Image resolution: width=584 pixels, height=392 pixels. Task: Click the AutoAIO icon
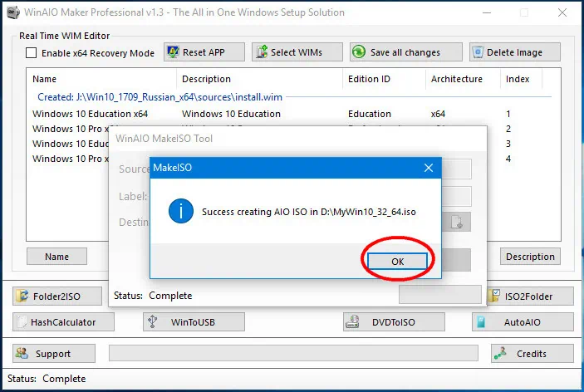pyautogui.click(x=481, y=321)
